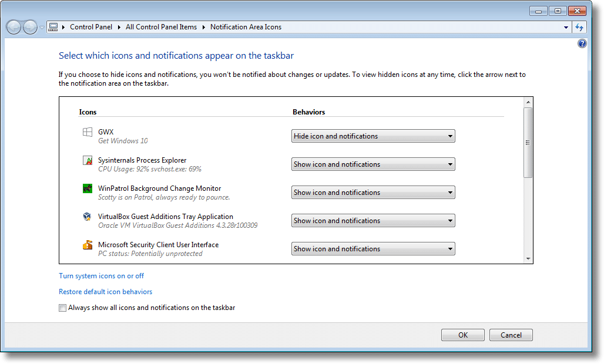Go to Control Panel breadcrumb
Viewport: 604px width, 364px height.
tap(91, 27)
